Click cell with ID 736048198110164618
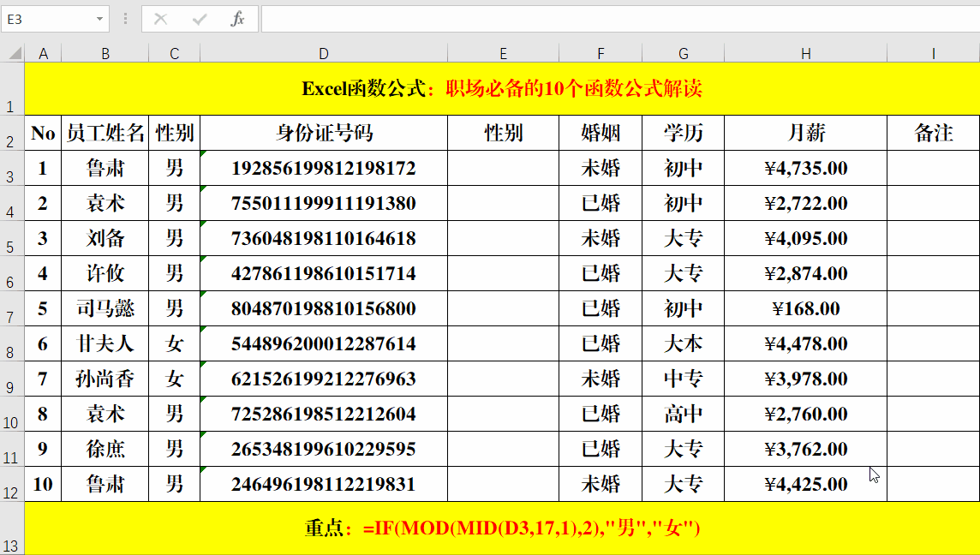Viewport: 980px width, 555px height. [324, 238]
